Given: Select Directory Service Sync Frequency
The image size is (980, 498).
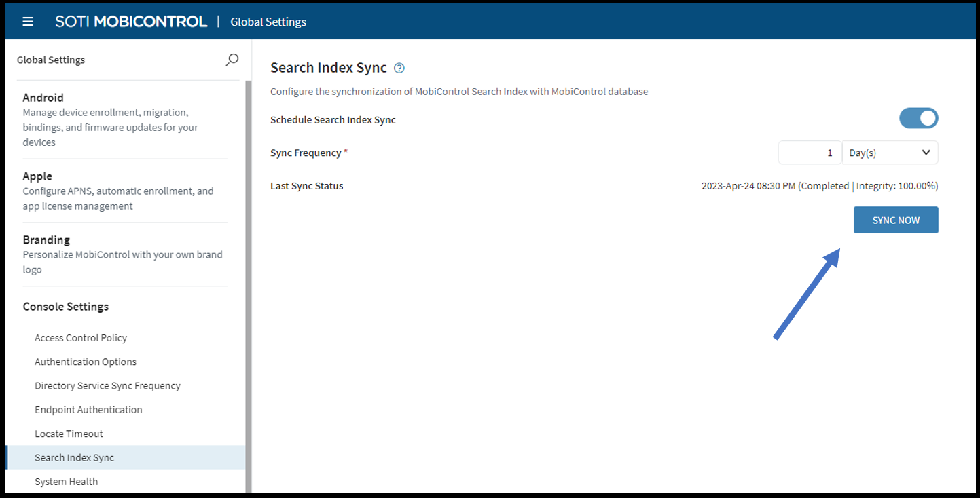Looking at the screenshot, I should 107,385.
